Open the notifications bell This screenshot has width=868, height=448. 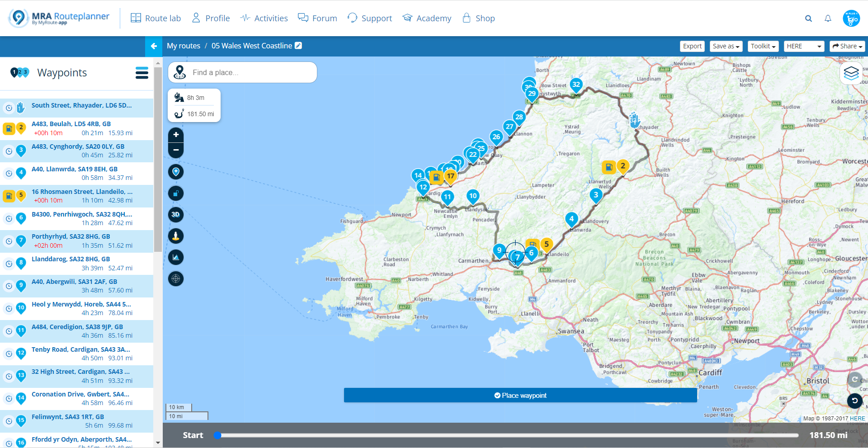[828, 19]
